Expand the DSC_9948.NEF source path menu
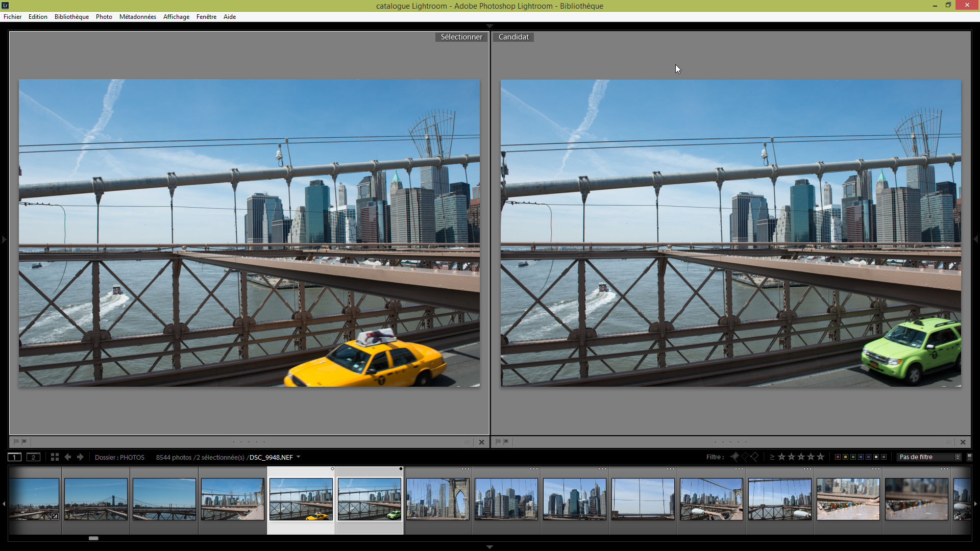Viewport: 980px width, 551px height. [298, 457]
